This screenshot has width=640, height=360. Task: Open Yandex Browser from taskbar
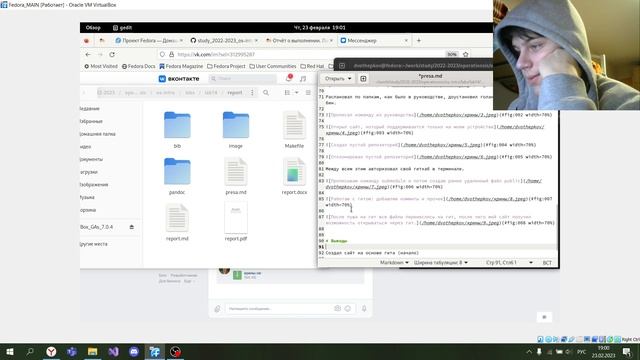(x=51, y=351)
